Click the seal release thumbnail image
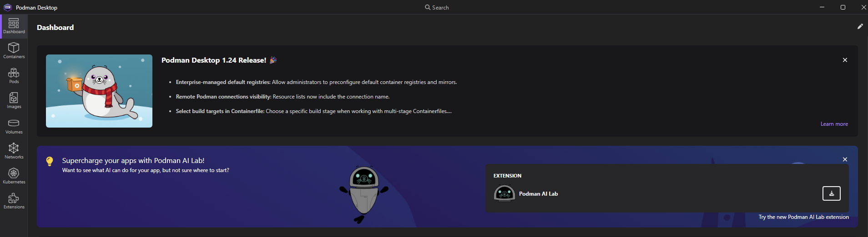The width and height of the screenshot is (868, 237). tap(99, 91)
